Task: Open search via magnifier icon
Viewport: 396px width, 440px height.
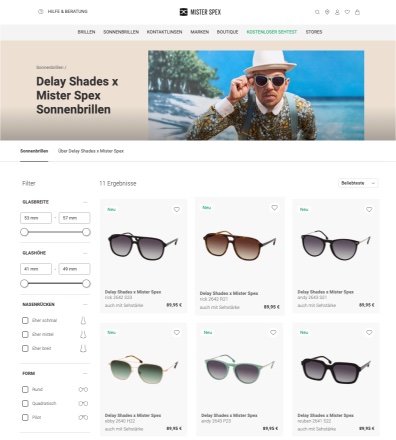Action: 317,12
